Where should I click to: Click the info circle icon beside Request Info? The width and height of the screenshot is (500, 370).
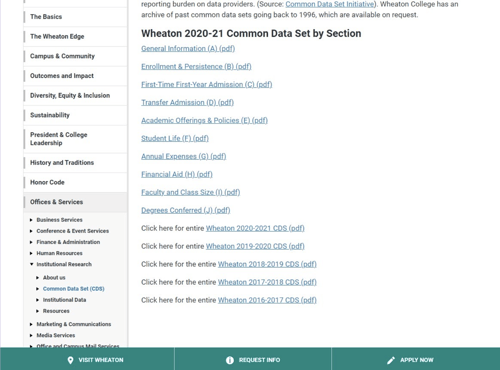point(230,360)
